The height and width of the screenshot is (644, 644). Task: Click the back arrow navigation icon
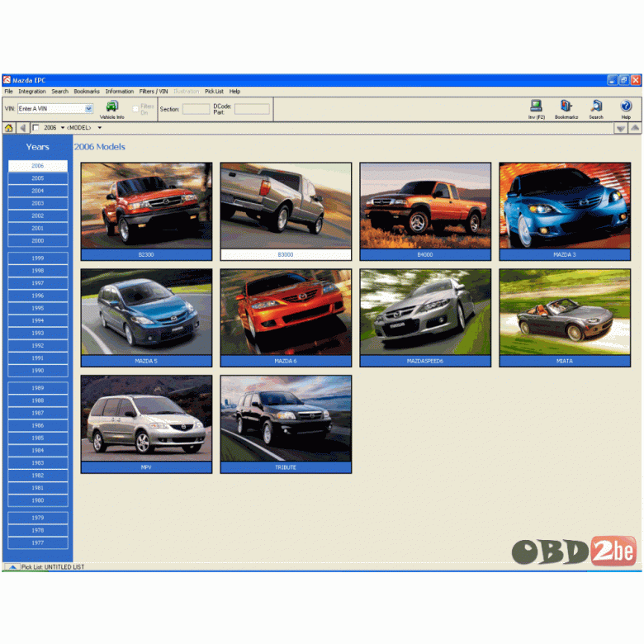[x=22, y=128]
